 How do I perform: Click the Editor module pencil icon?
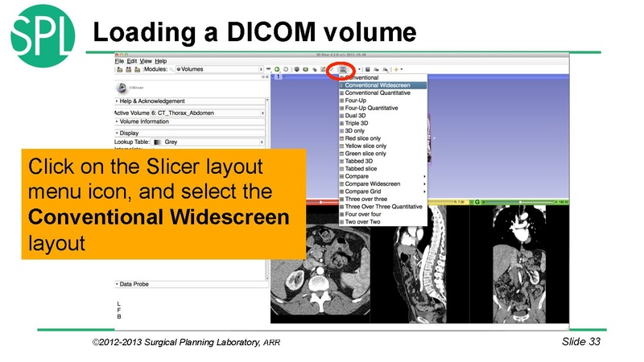[324, 69]
